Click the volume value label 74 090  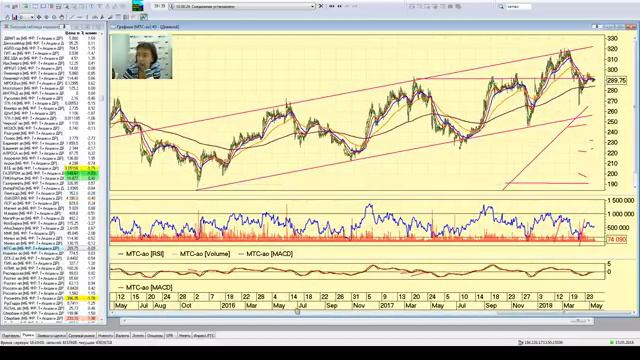click(x=616, y=240)
